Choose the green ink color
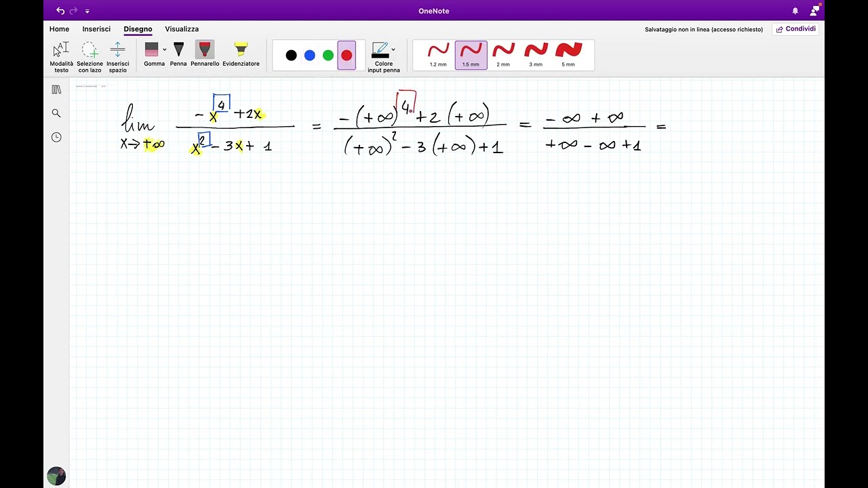 [x=328, y=56]
